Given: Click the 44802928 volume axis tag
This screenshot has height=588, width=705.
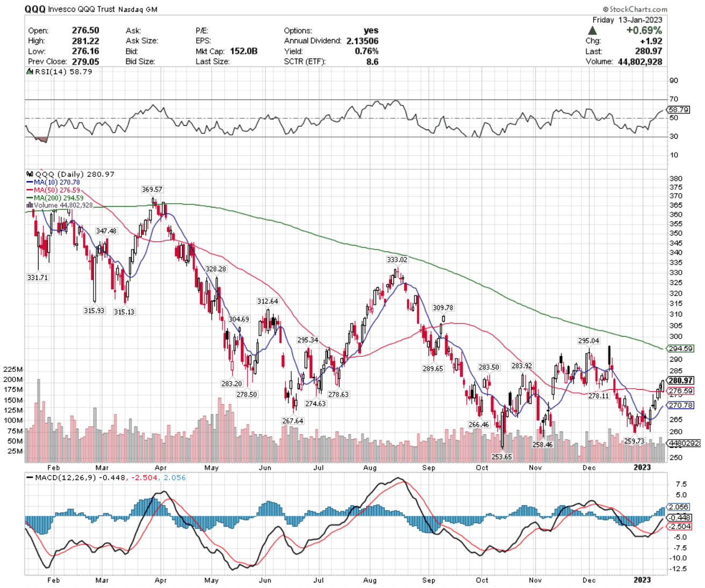Looking at the screenshot, I should click(x=684, y=443).
